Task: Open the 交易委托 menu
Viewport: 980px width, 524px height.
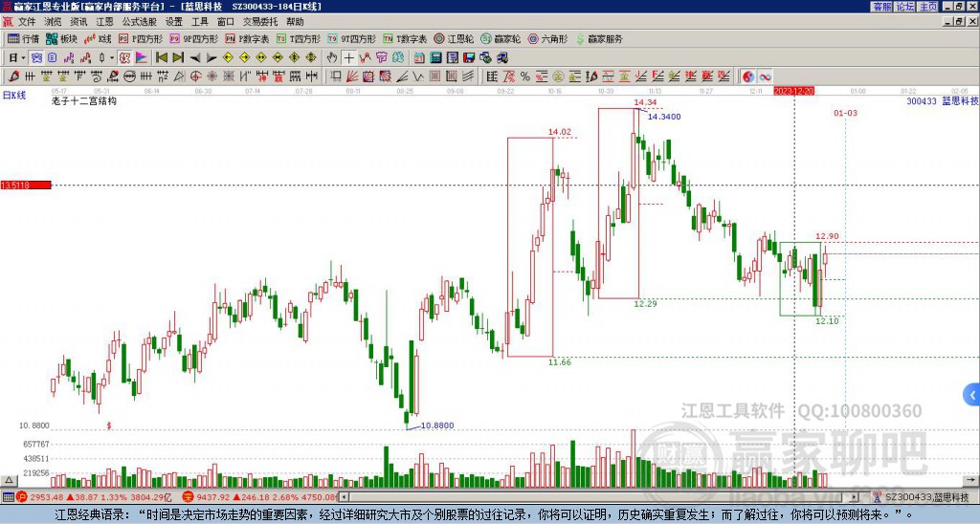Action: 260,22
